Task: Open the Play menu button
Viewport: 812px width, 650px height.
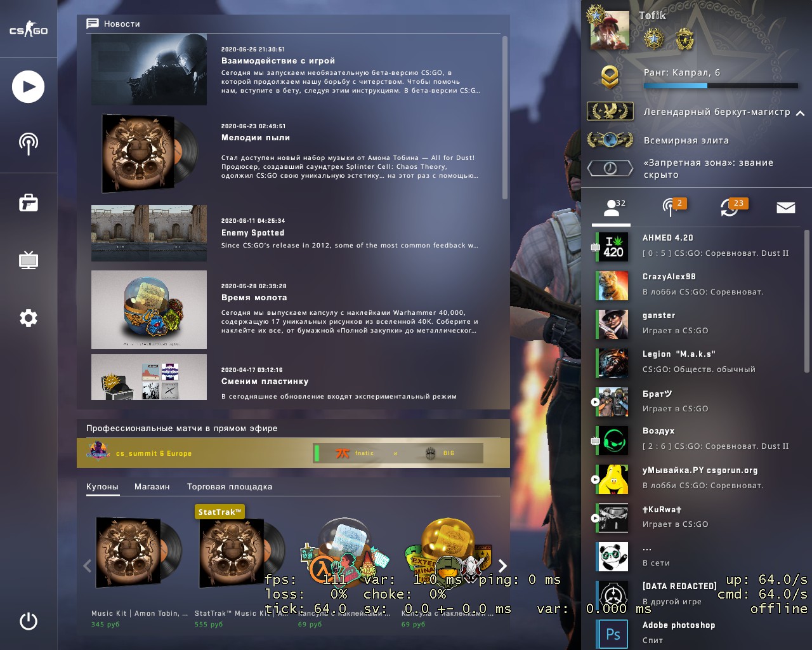Action: (29, 87)
